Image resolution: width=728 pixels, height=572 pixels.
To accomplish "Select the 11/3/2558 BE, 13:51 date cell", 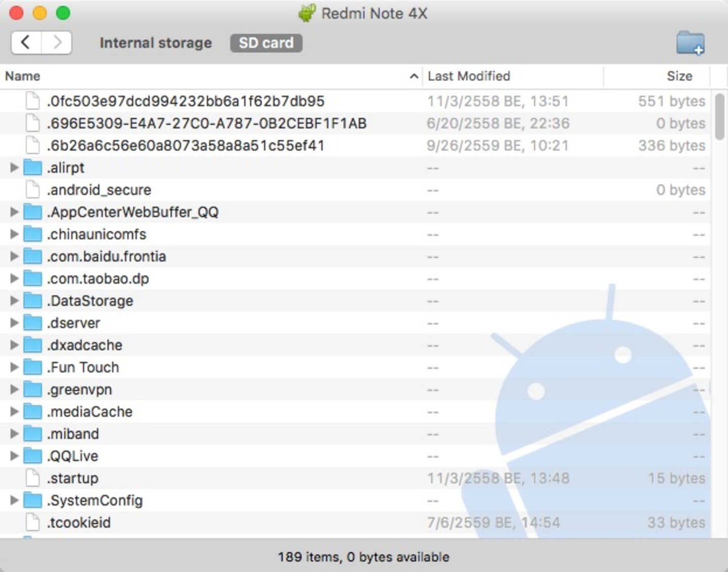I will coord(498,101).
